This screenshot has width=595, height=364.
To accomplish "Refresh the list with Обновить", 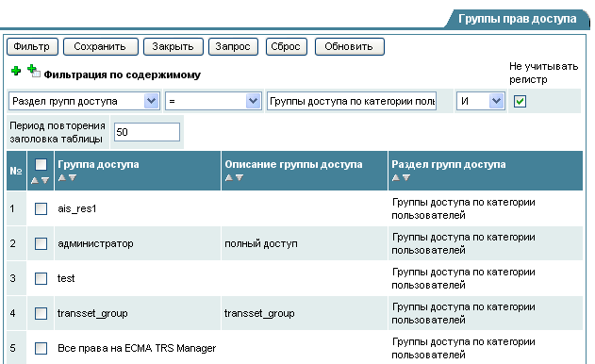I will [x=349, y=47].
